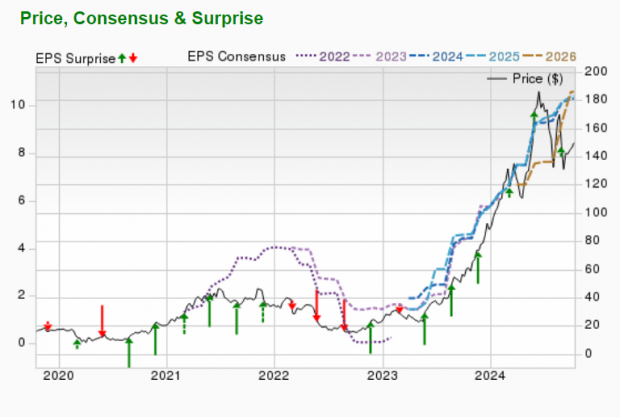Click the green up arrow in legend

pyautogui.click(x=122, y=58)
